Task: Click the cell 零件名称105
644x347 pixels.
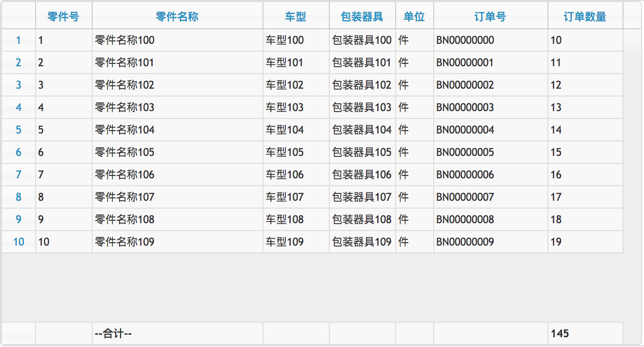Action: pos(178,153)
